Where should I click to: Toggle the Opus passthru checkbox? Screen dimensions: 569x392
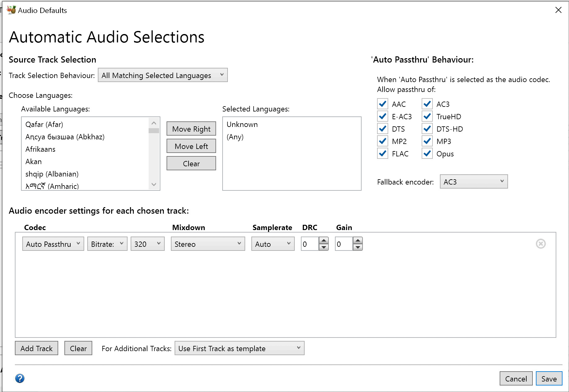click(427, 154)
